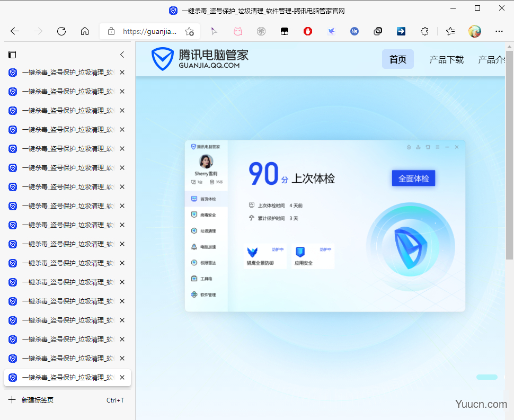
Task: Open the blue bird extension
Action: click(331, 31)
